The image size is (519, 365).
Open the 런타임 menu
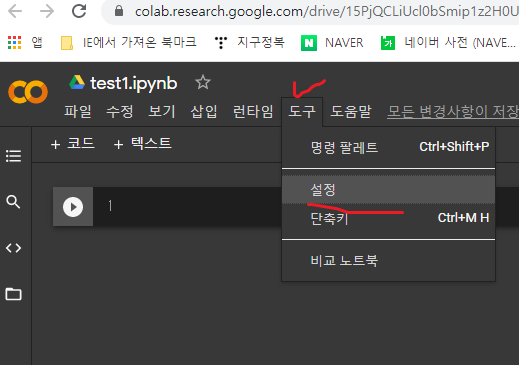pyautogui.click(x=253, y=111)
